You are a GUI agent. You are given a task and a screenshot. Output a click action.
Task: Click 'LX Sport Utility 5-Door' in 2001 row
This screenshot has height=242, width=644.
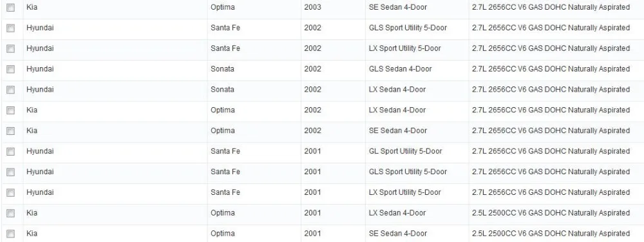(x=404, y=192)
